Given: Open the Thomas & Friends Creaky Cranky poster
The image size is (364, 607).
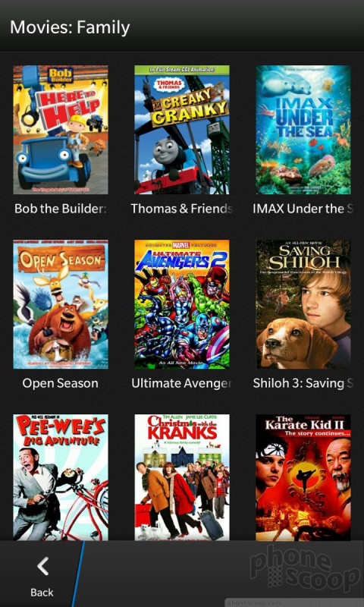Looking at the screenshot, I should click(x=182, y=130).
